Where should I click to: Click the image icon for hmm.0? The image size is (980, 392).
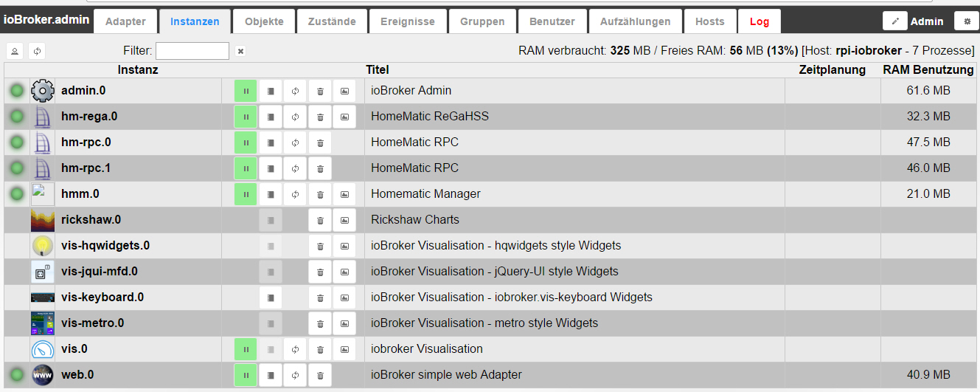click(344, 194)
